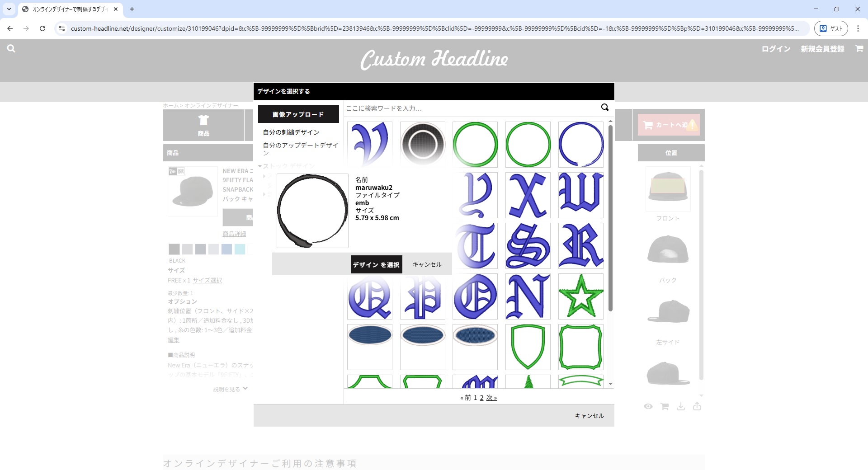Toggle the preview eye icon
The height and width of the screenshot is (470, 868).
tap(648, 406)
